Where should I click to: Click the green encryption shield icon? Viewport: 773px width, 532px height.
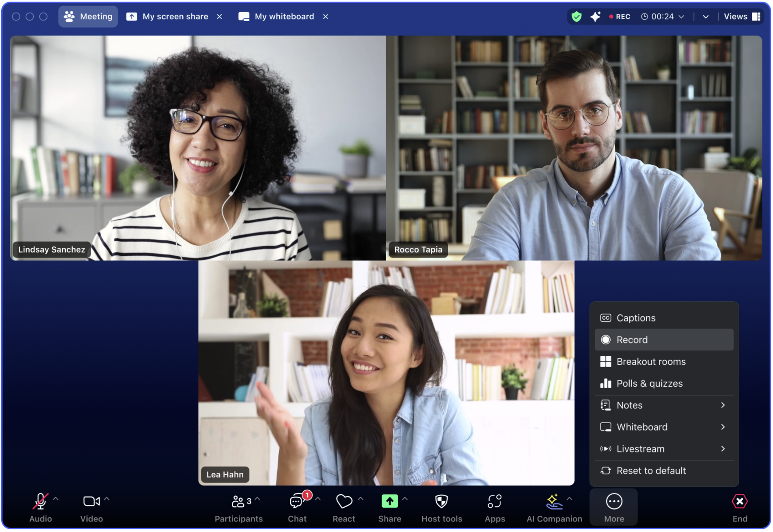[577, 17]
